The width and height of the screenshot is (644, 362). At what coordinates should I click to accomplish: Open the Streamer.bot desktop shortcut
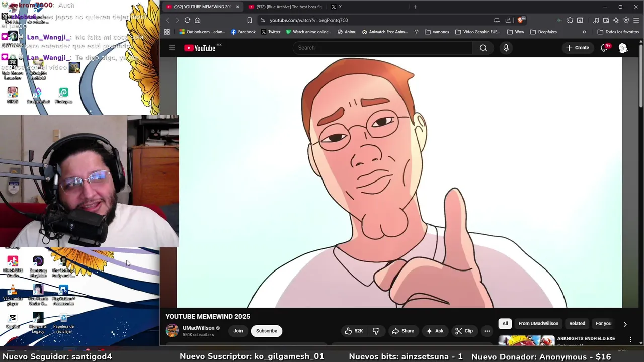coord(38,96)
